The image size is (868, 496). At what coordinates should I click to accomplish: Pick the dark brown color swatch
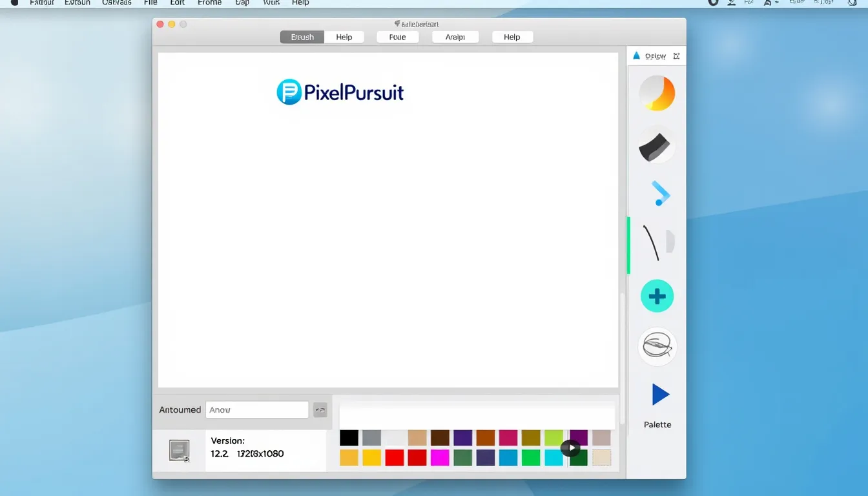click(x=440, y=438)
